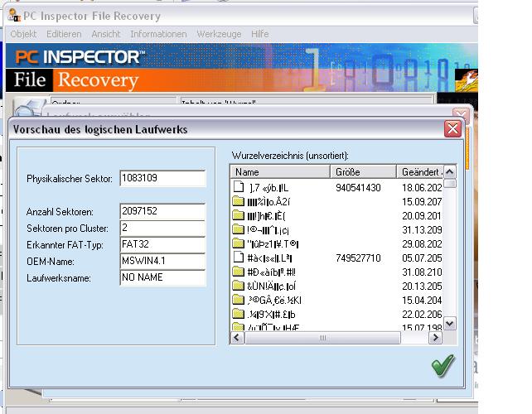Select folder icon dated 15.09.207

(239, 201)
